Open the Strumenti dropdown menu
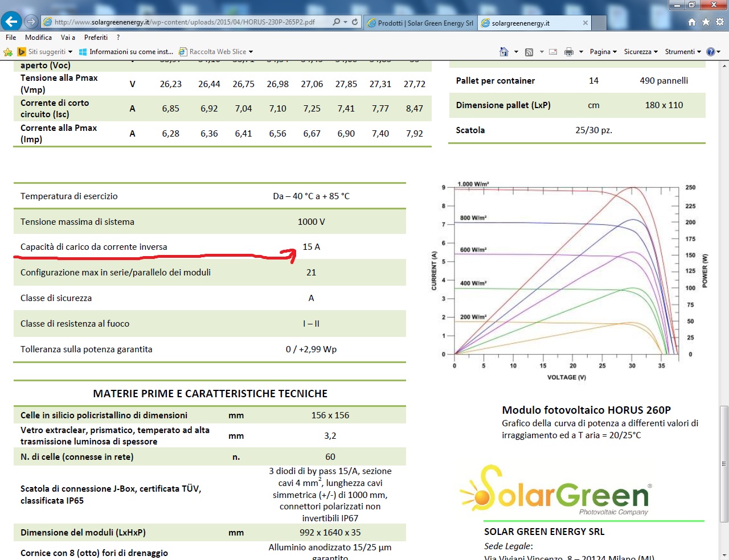Screen dimensions: 729x560 (x=683, y=52)
